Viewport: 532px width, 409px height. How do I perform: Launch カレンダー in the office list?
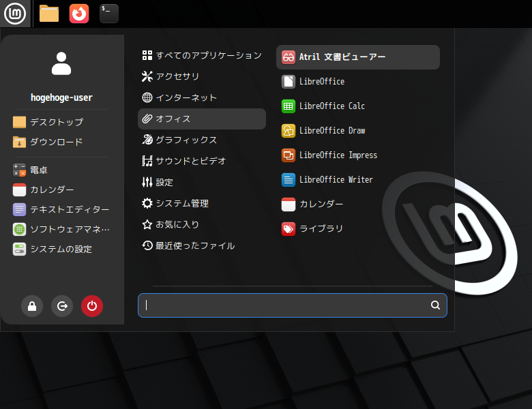[x=358, y=204]
